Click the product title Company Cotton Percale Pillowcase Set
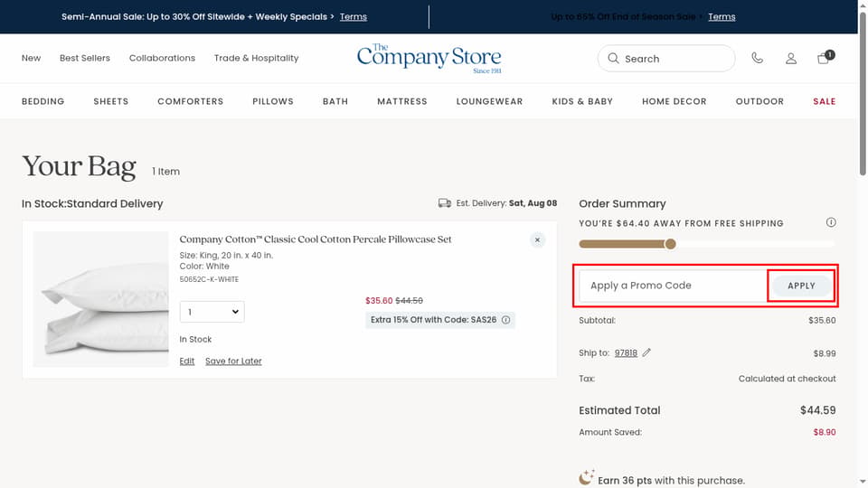This screenshot has height=488, width=868. tap(316, 239)
